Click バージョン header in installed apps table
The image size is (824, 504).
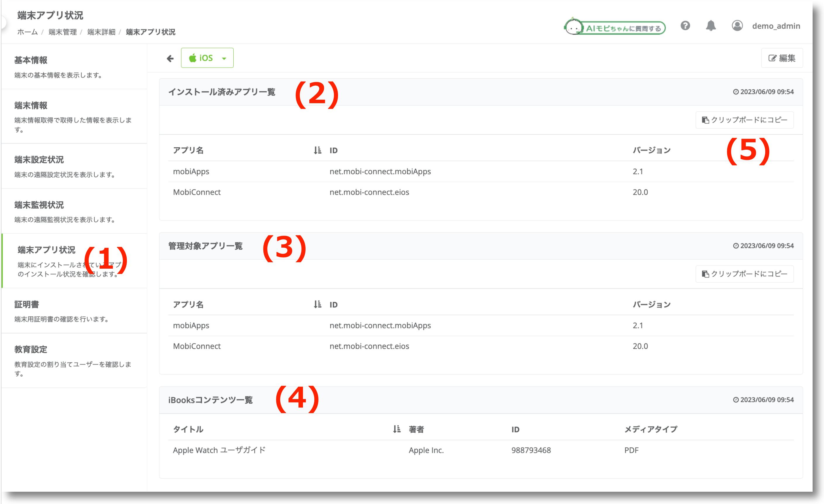coord(651,150)
